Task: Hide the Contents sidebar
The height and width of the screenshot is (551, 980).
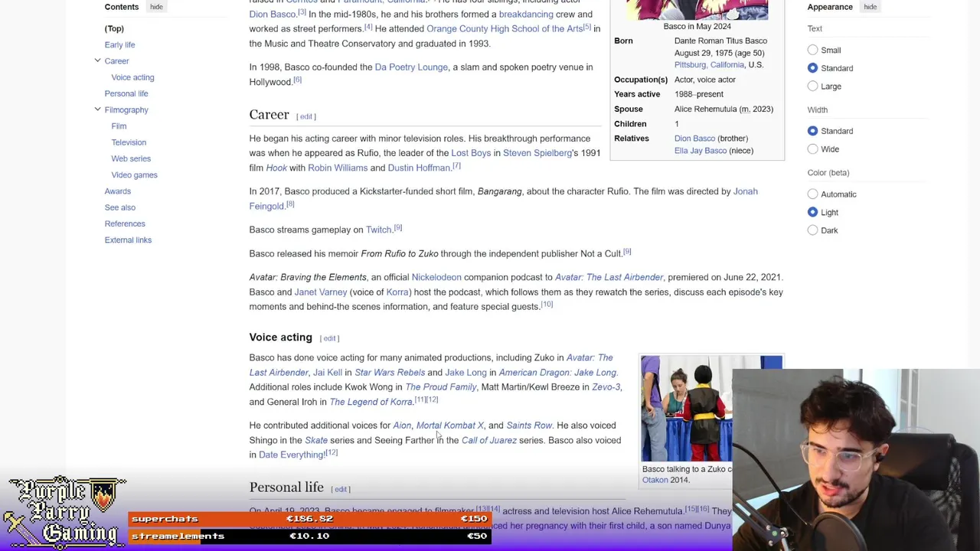Action: pos(156,7)
